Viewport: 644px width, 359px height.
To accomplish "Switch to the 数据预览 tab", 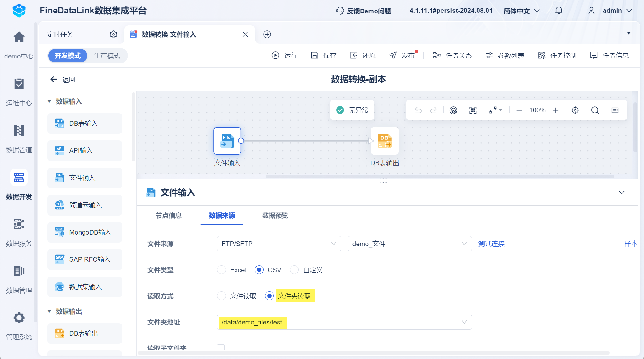I will click(275, 216).
